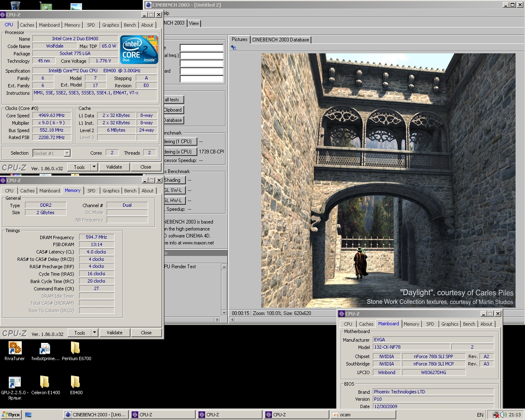Click the Rendering (x CPU) button in CINEBENCH
Screen dimensions: 525x420
click(x=180, y=152)
